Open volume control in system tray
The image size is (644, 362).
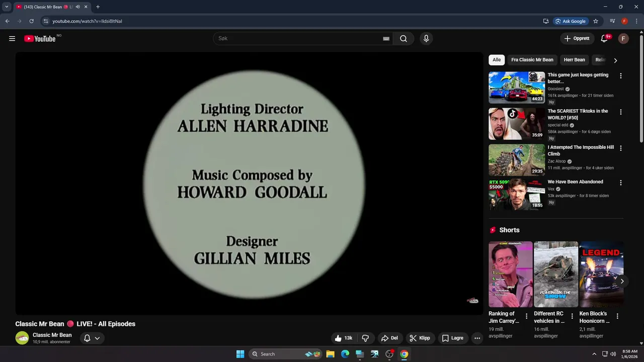(613, 354)
